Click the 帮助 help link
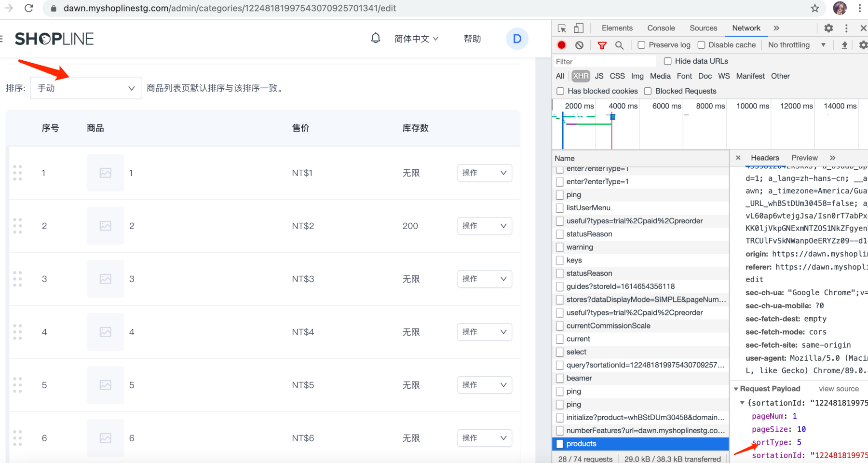Image resolution: width=868 pixels, height=463 pixels. pos(472,39)
